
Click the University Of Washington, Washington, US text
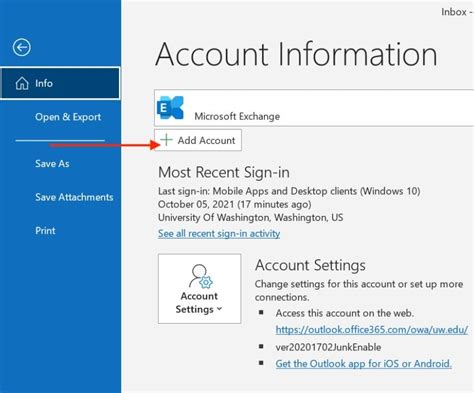[x=250, y=217]
